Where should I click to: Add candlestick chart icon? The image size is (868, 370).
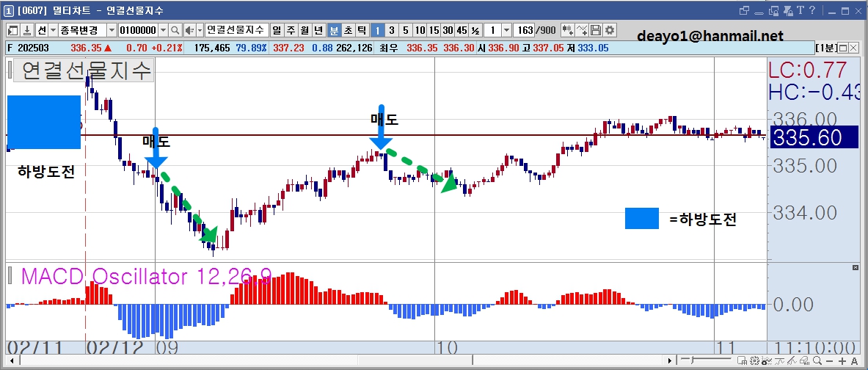point(568,29)
